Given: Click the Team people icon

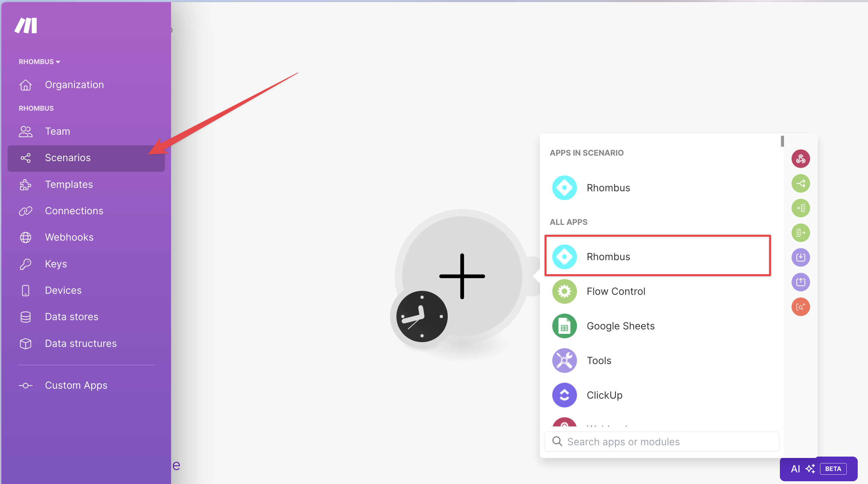Looking at the screenshot, I should (x=25, y=131).
